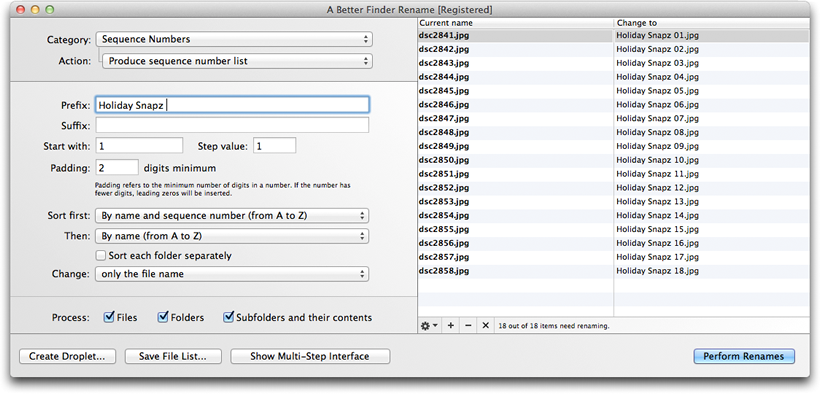The height and width of the screenshot is (394, 820).
Task: Disable Subfolders and their contents checkbox
Action: click(x=229, y=317)
